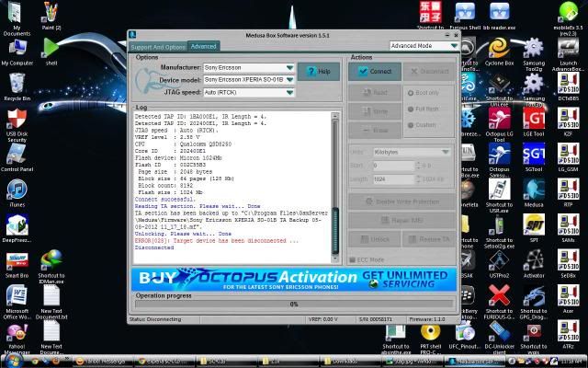Open the Octopus LG Tool icon
The width and height of the screenshot is (588, 368).
[x=499, y=125]
